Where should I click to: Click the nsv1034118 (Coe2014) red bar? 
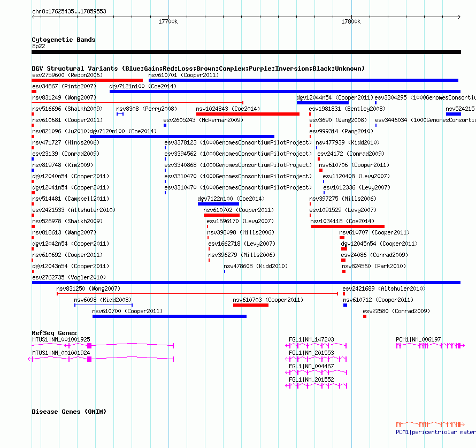(x=348, y=226)
